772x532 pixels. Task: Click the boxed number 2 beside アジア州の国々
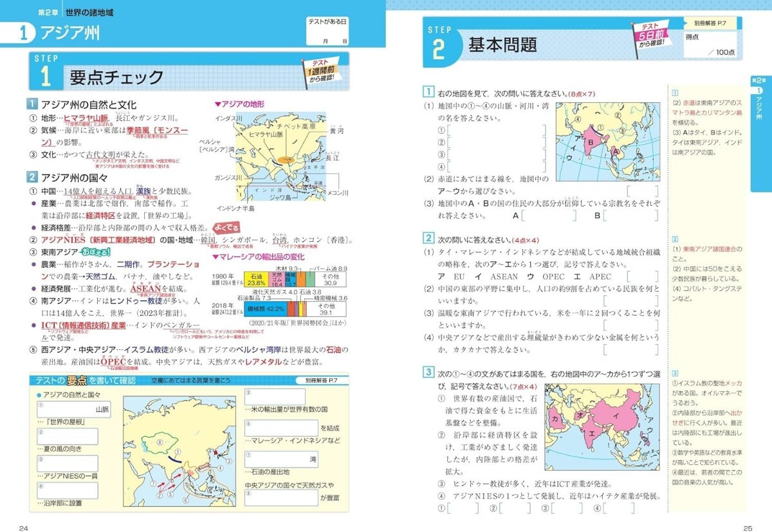point(32,177)
